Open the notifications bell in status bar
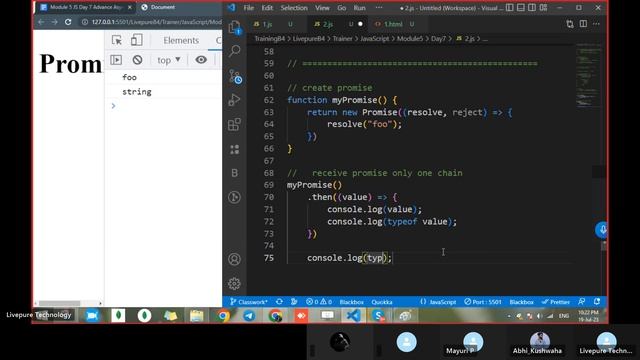Viewport: 640px width, 360px height. (597, 302)
